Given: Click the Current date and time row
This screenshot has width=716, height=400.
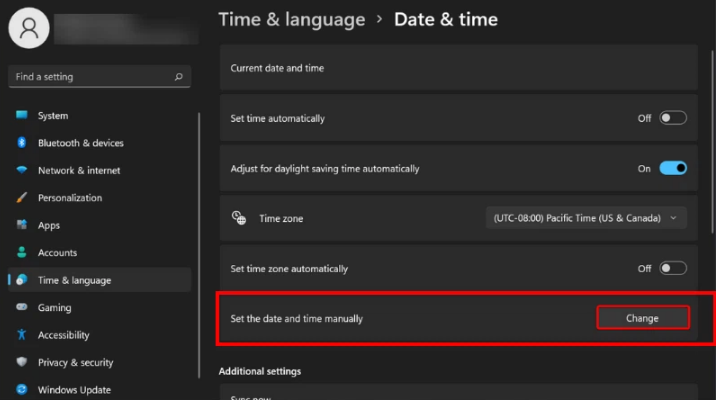Looking at the screenshot, I should click(458, 68).
